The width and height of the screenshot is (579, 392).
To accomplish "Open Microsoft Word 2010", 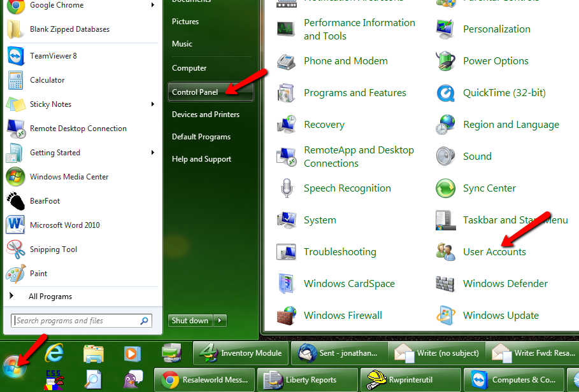I will (x=83, y=225).
